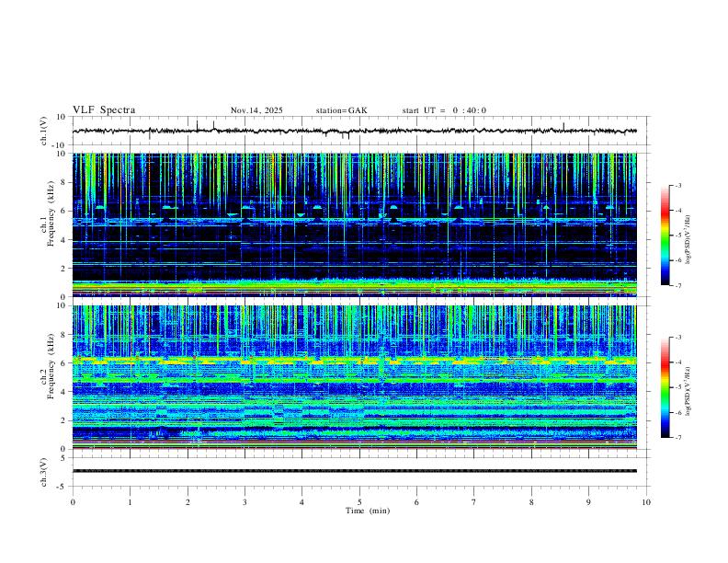Click the "7" tick label on the Time axis
The width and height of the screenshot is (728, 563).
[x=474, y=502]
